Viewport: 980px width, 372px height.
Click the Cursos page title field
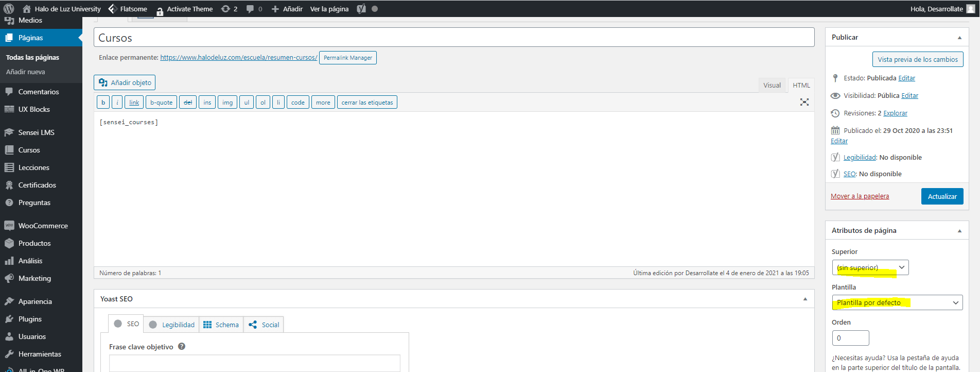(454, 38)
